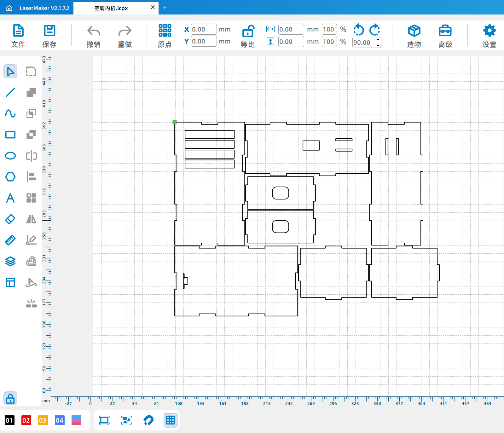Add a new tab with plus button
Viewport: 504px width, 433px height.
click(x=165, y=8)
